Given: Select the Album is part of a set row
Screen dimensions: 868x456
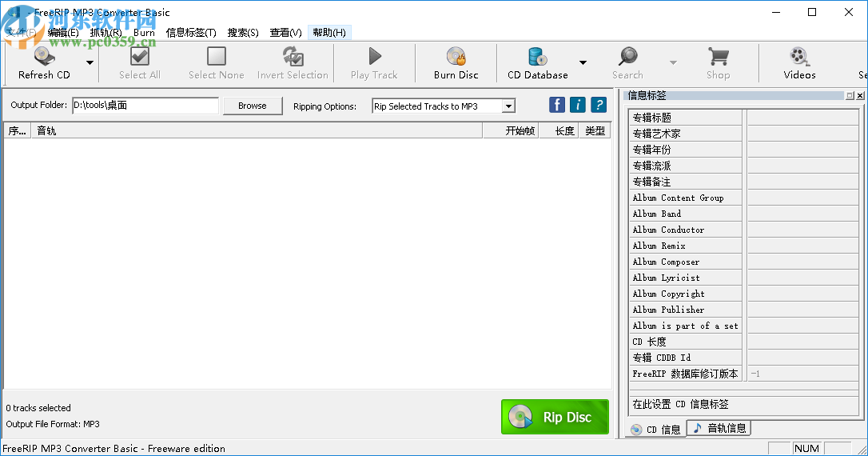Looking at the screenshot, I should tap(744, 326).
